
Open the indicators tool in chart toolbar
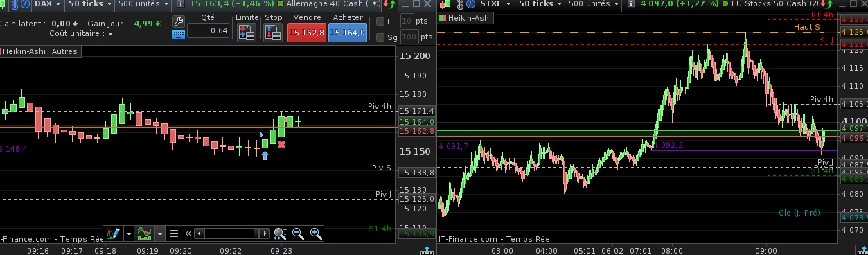click(x=145, y=234)
